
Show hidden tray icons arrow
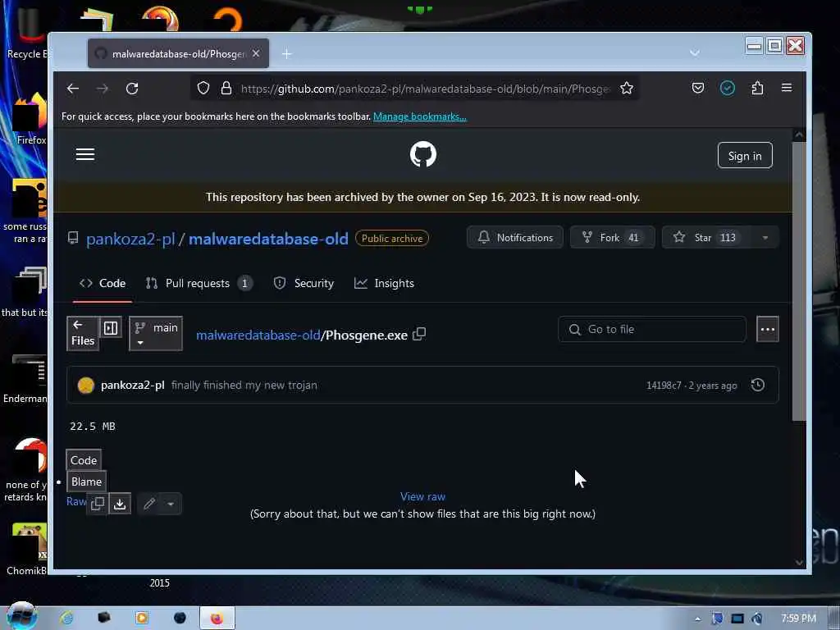coord(697,619)
